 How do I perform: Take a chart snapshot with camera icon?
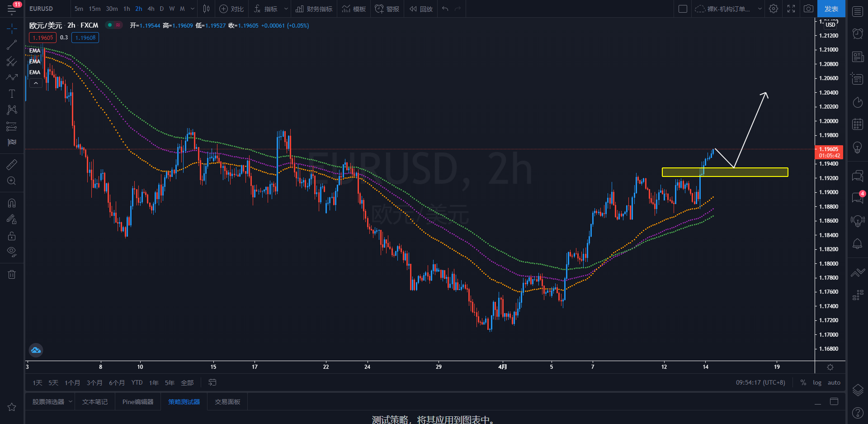[x=808, y=9]
